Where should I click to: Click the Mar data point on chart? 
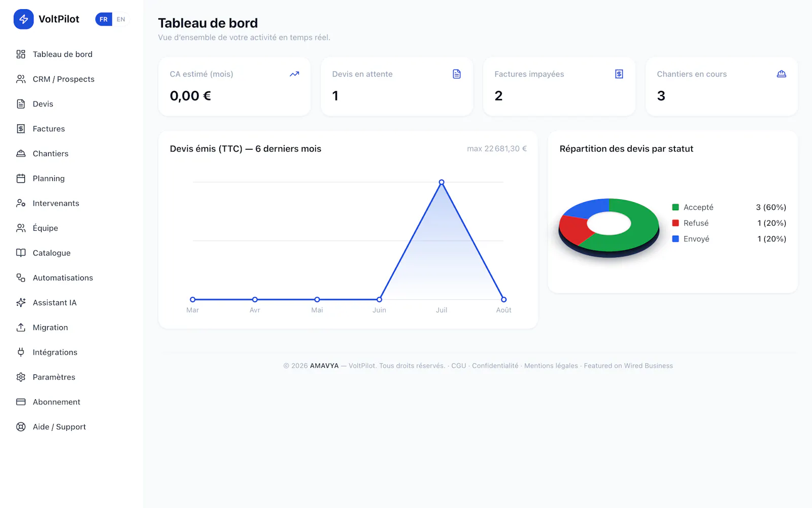point(193,300)
